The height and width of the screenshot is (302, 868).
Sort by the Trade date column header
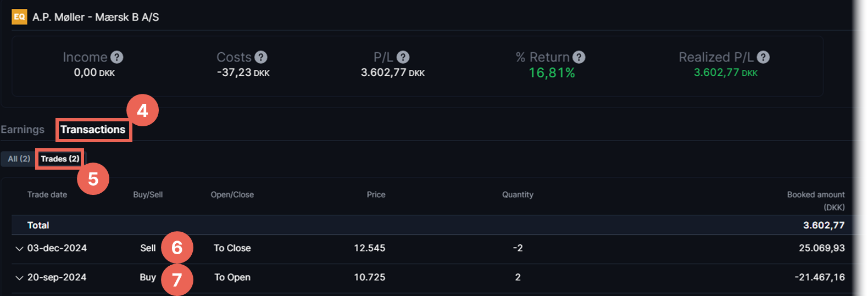(x=47, y=194)
